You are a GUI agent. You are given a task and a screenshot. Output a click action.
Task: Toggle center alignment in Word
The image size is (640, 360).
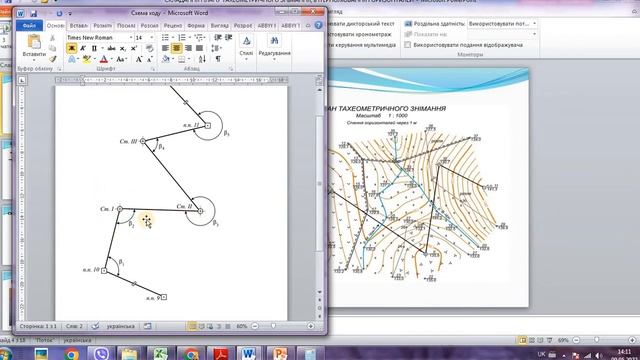pyautogui.click(x=176, y=49)
